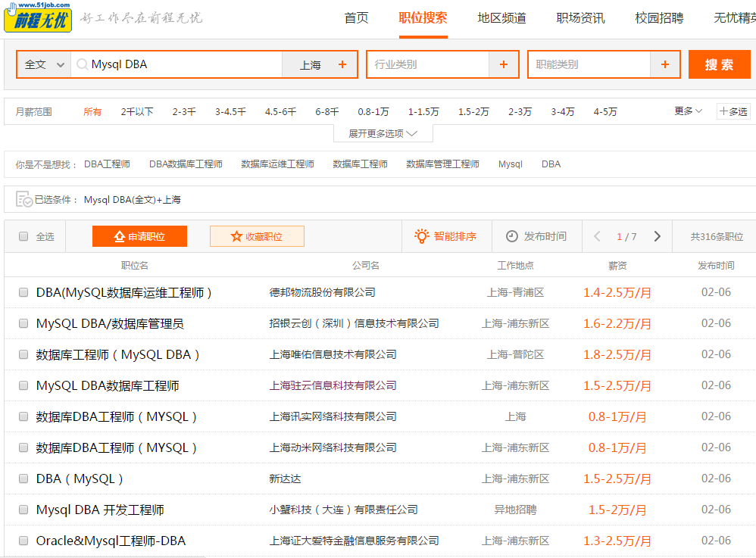Expand 展开更多选项 to show more filters
Image resolution: width=756 pixels, height=558 pixels.
pyautogui.click(x=382, y=132)
